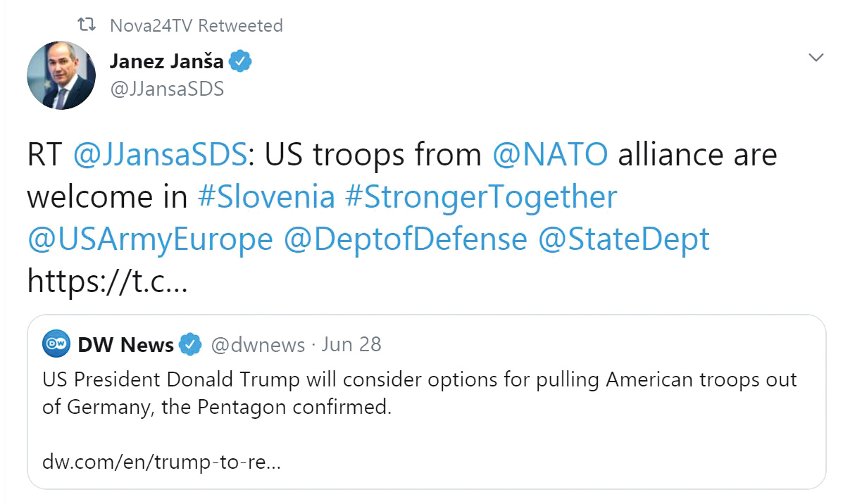
Task: Click the @JJansaSDS mention in tweet text
Action: click(158, 155)
